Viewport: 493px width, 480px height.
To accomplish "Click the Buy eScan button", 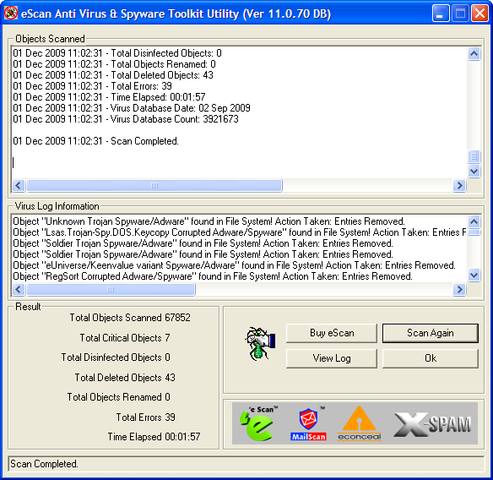I will click(x=332, y=333).
